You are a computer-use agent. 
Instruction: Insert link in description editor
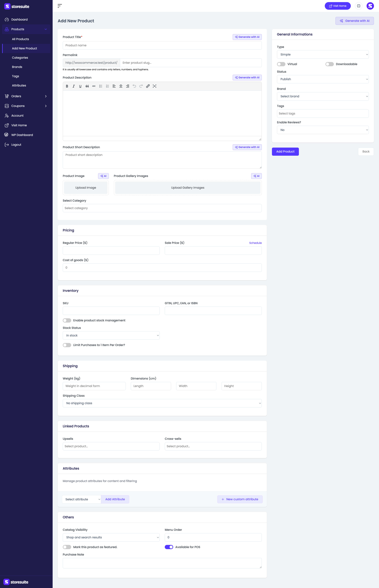coord(148,86)
